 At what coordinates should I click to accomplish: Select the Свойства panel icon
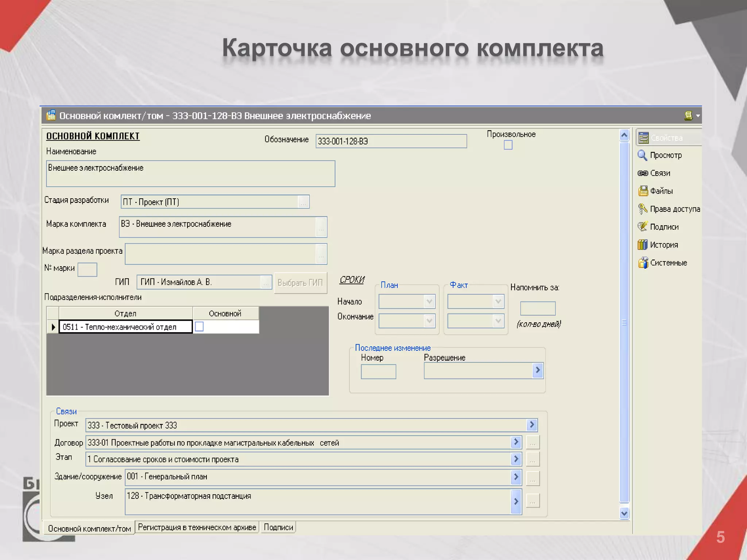643,138
